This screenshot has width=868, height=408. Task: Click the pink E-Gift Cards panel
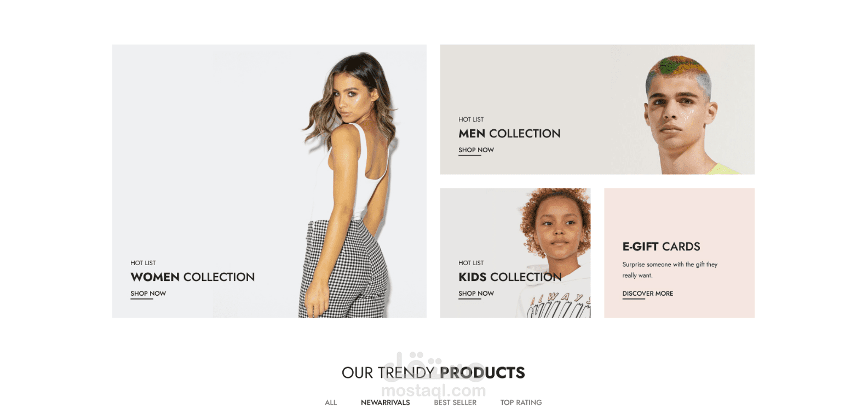point(679,253)
